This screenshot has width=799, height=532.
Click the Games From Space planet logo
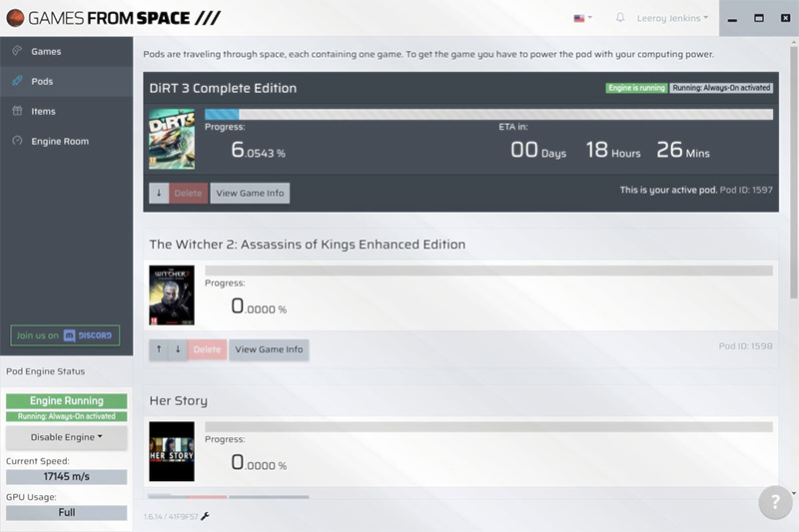pyautogui.click(x=15, y=18)
